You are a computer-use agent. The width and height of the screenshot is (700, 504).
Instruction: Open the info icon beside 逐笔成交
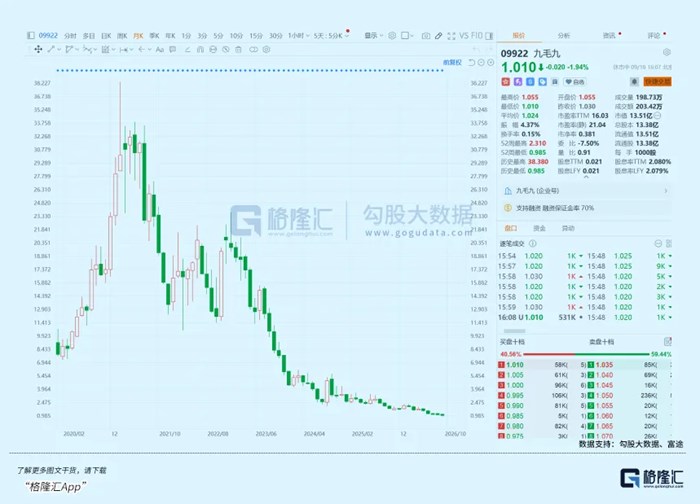click(x=533, y=244)
